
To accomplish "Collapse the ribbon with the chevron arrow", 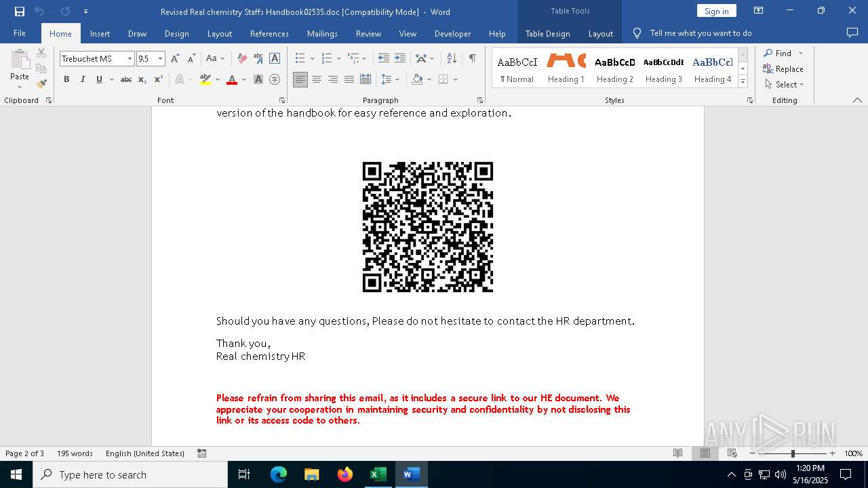I will point(857,100).
